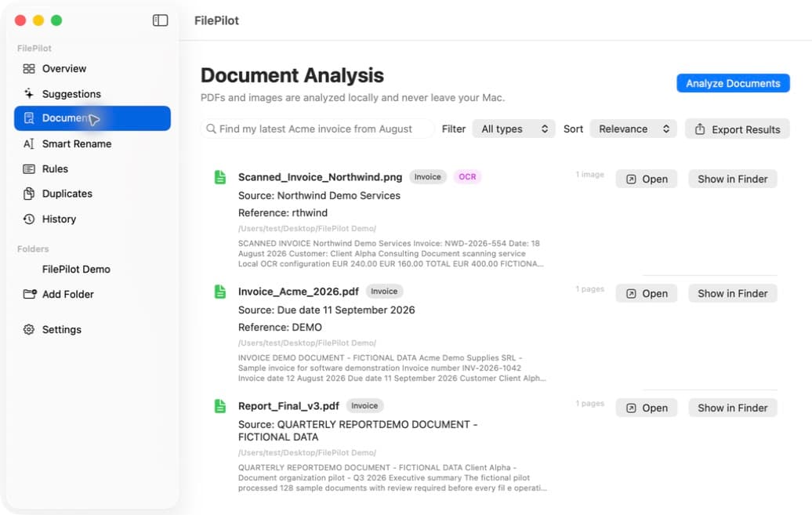
Task: Click green file icon for Scanned_Invoice_Northwind.png
Action: 220,177
